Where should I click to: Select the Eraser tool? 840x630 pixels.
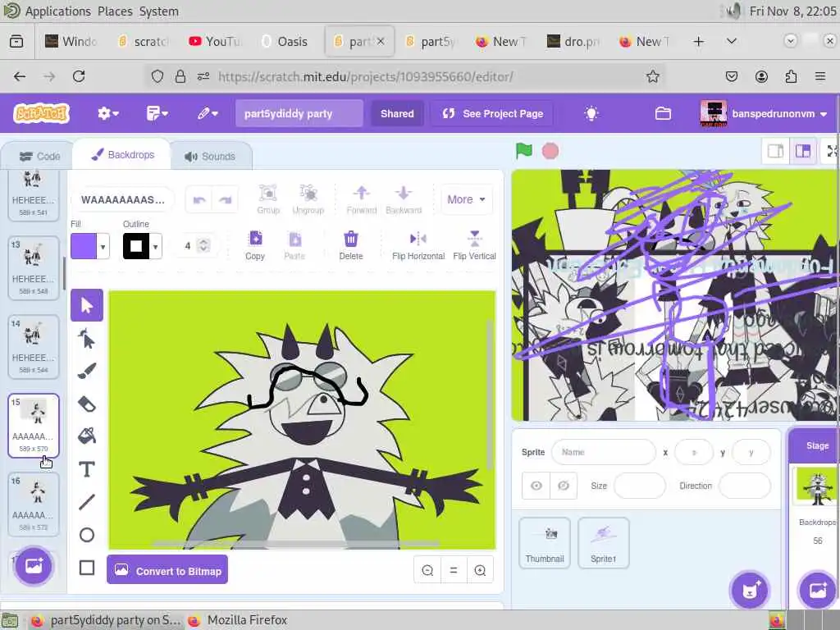point(86,404)
